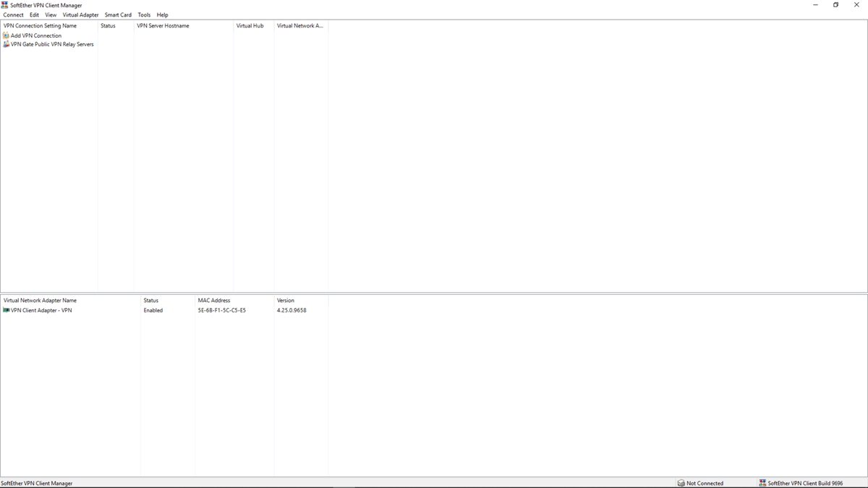868x488 pixels.
Task: Restore down the VPN Client Manager window
Action: 836,5
